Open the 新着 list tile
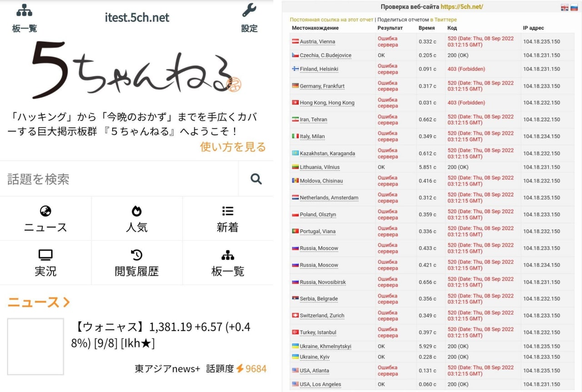The width and height of the screenshot is (582, 392). click(x=228, y=218)
